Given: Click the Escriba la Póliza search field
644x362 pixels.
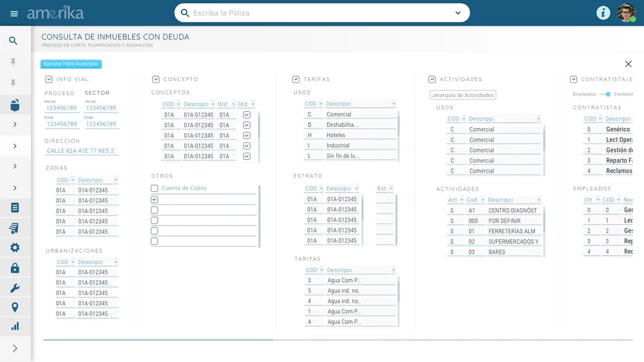Looking at the screenshot, I should click(322, 13).
